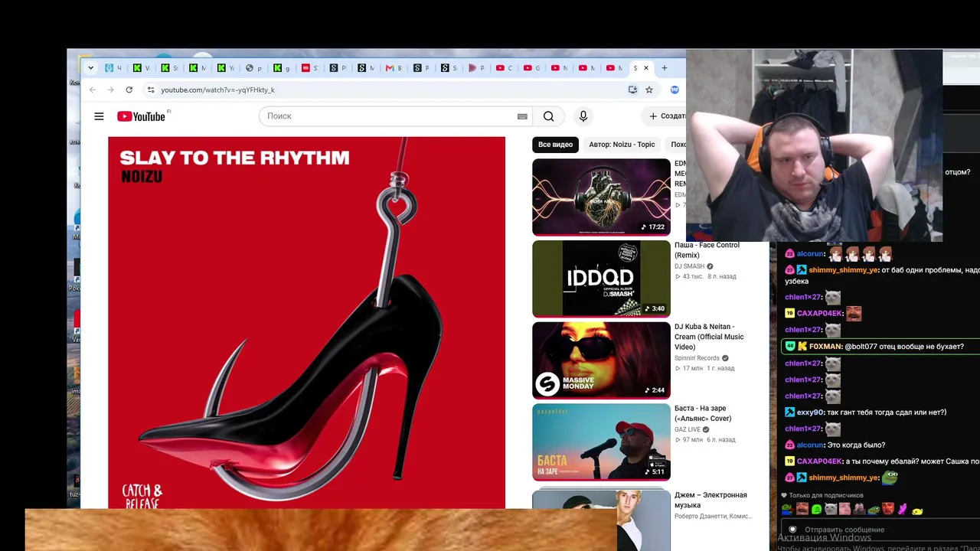View site information icon left of the URL
The height and width of the screenshot is (551, 980).
point(151,90)
